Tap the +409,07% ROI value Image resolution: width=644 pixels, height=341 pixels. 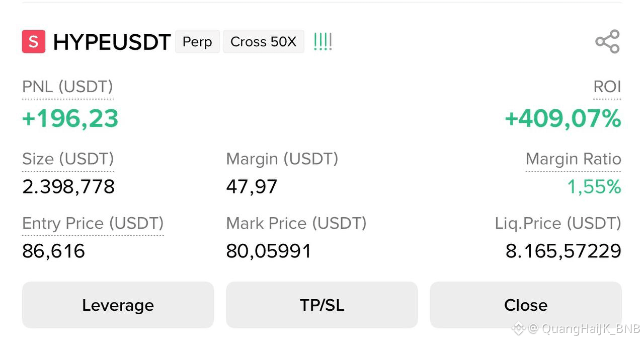[563, 118]
